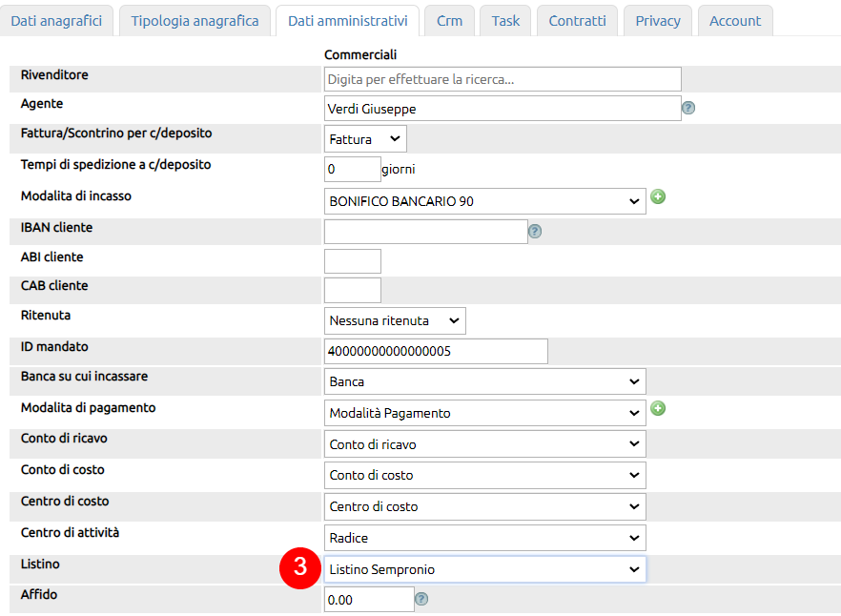Click the Centro di costo label

(x=65, y=502)
